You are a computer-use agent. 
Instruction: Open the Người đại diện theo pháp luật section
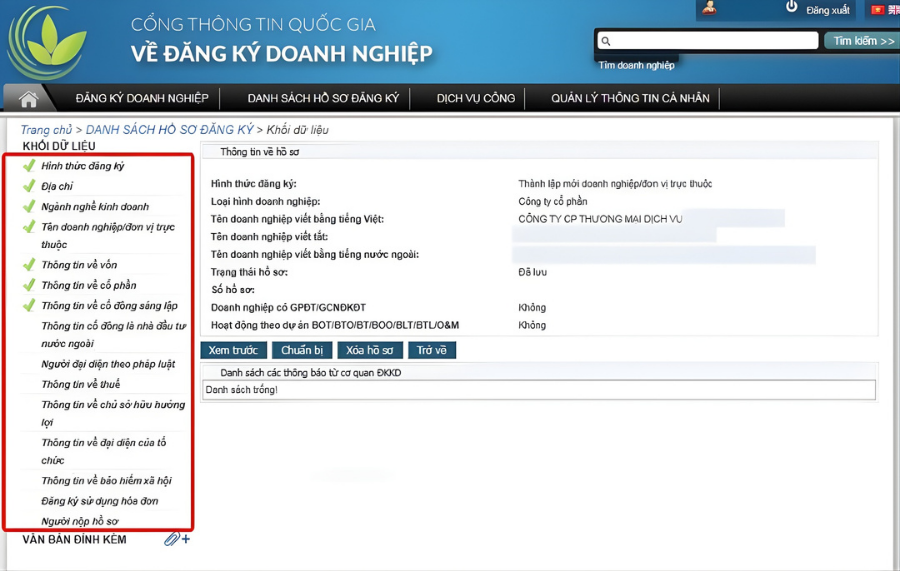pos(108,364)
